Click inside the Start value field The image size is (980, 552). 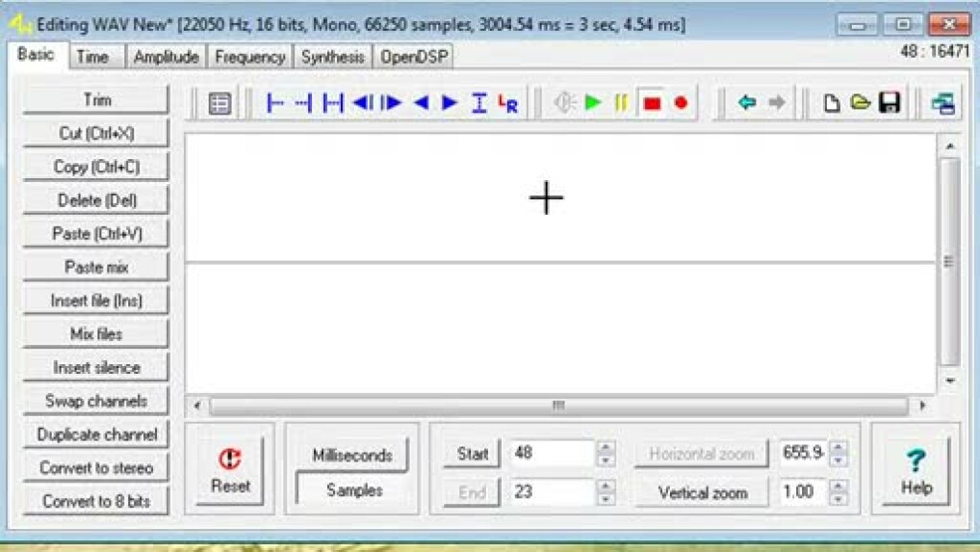click(x=551, y=454)
